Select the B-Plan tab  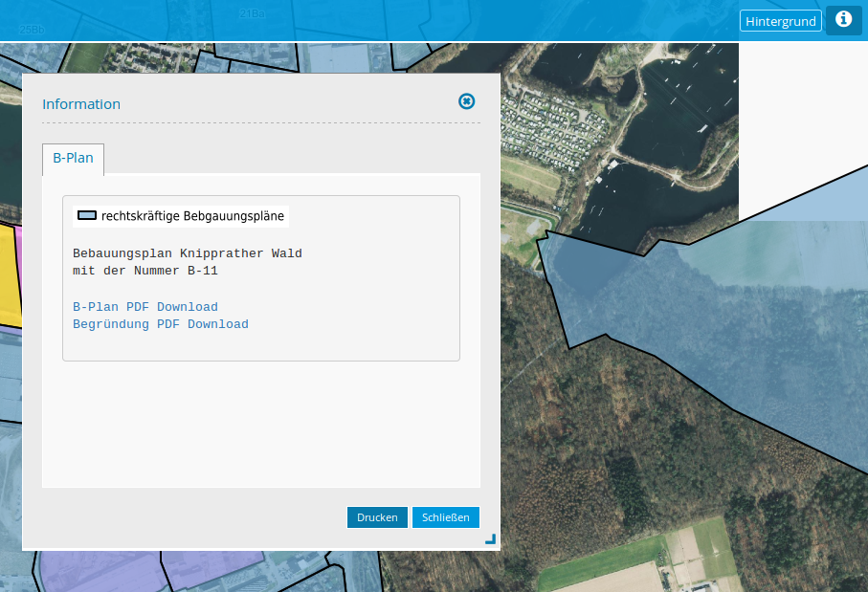point(73,159)
